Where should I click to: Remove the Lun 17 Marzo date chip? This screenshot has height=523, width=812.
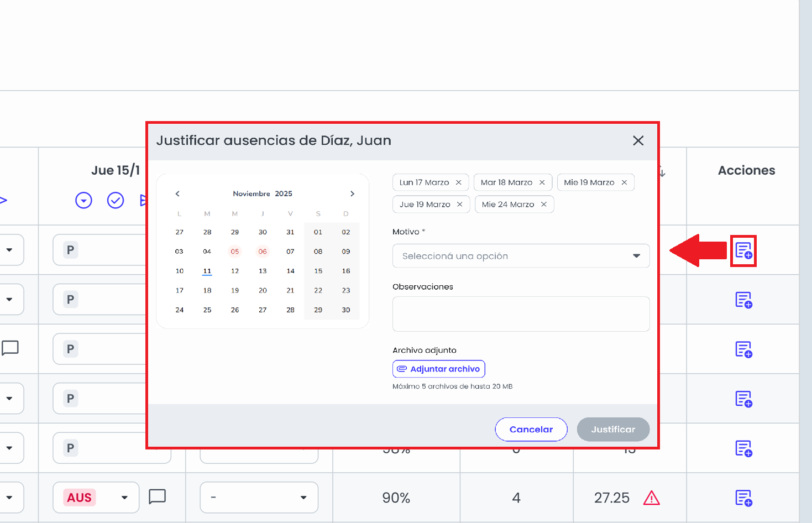tap(459, 182)
